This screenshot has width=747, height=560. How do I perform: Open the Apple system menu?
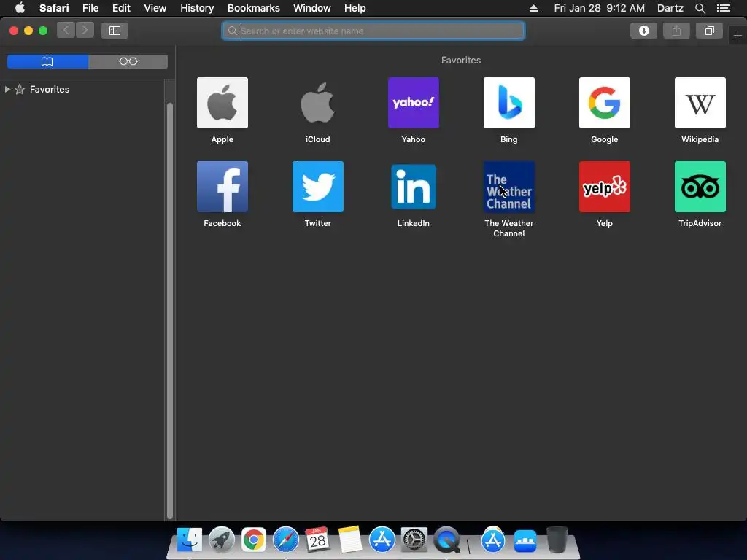point(20,8)
